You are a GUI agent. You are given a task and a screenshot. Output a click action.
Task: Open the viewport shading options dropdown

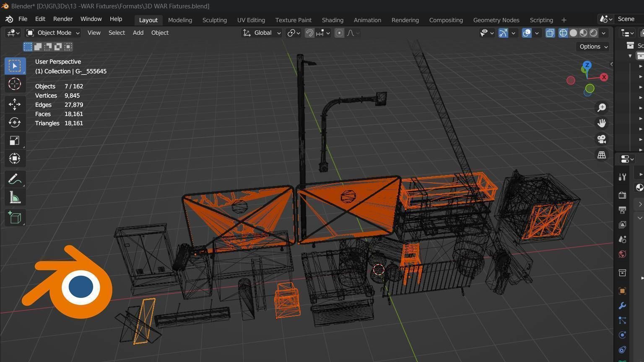[604, 33]
